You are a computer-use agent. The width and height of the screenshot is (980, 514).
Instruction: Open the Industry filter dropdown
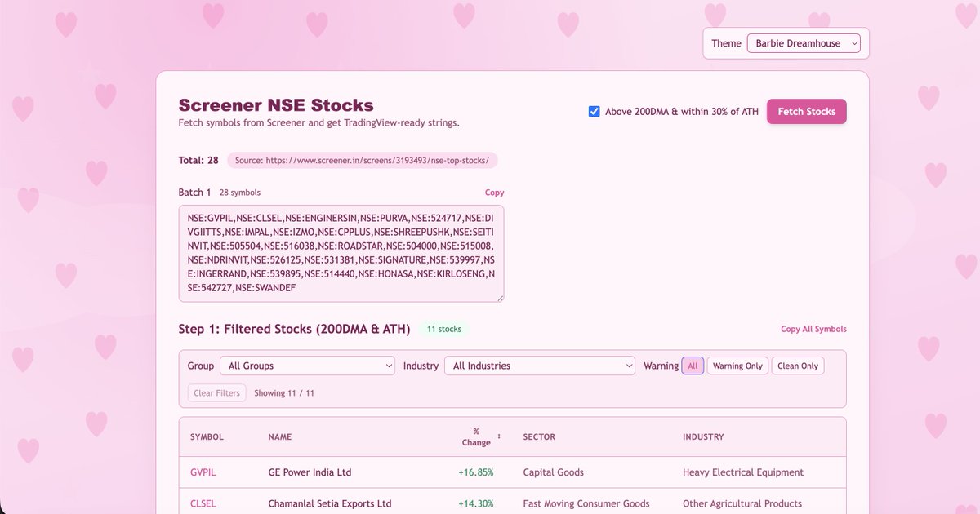pos(539,366)
